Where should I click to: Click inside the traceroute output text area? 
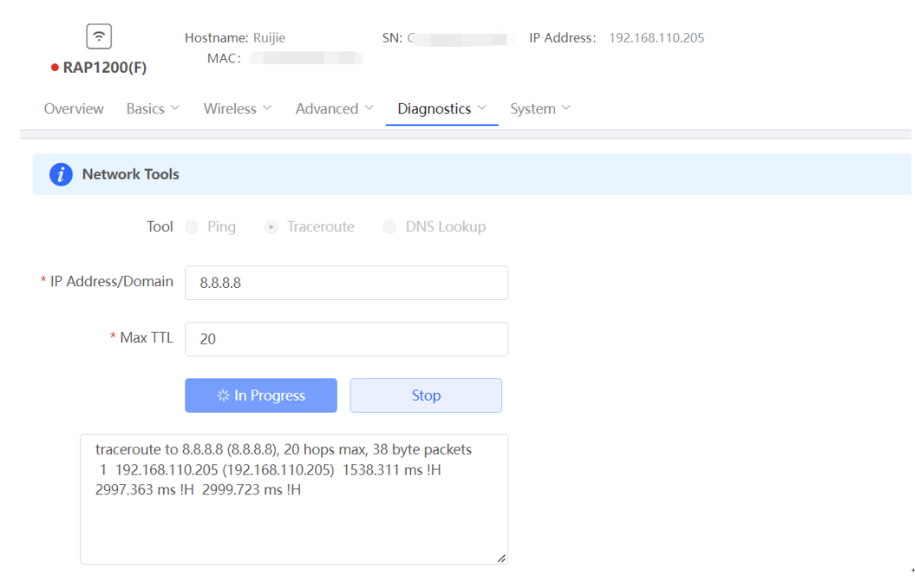(x=294, y=500)
